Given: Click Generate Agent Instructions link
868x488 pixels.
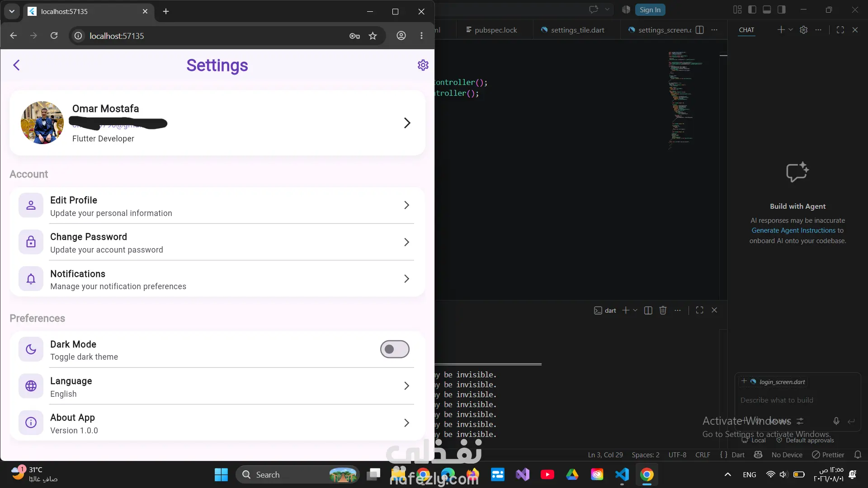Looking at the screenshot, I should [x=793, y=230].
